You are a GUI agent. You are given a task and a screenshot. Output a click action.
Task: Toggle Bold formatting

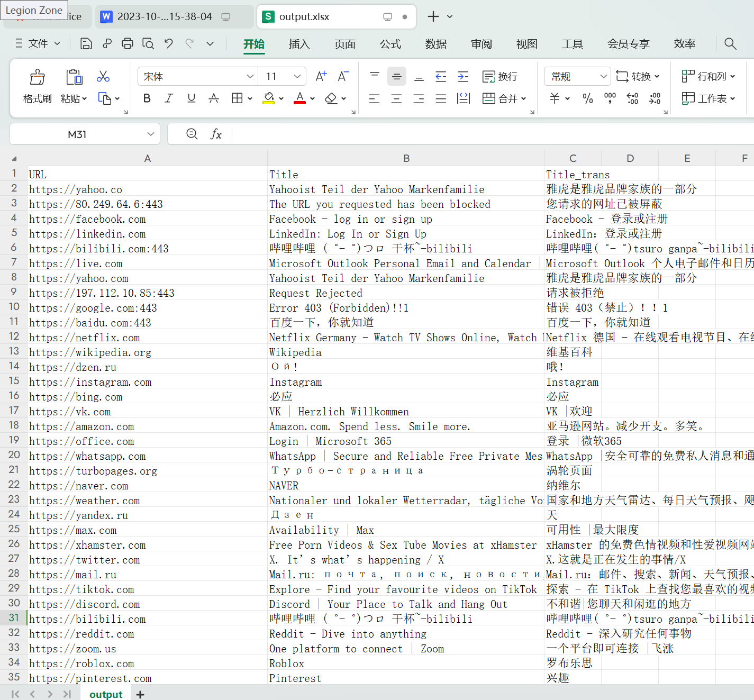(147, 98)
